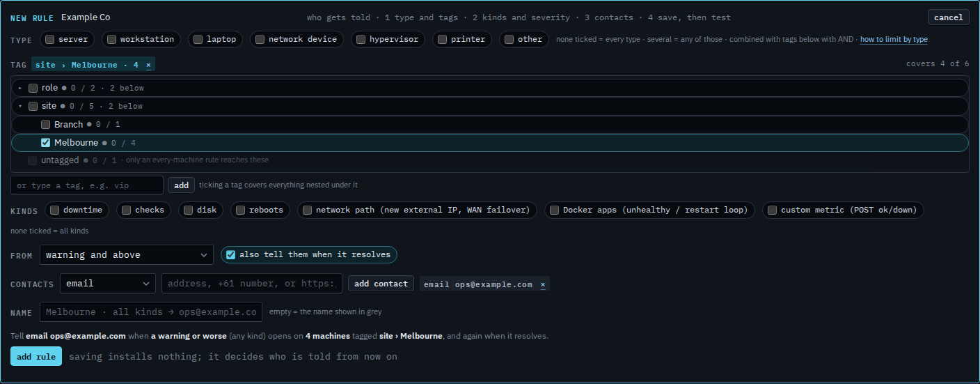Check the Branch tag checkbox

45,124
